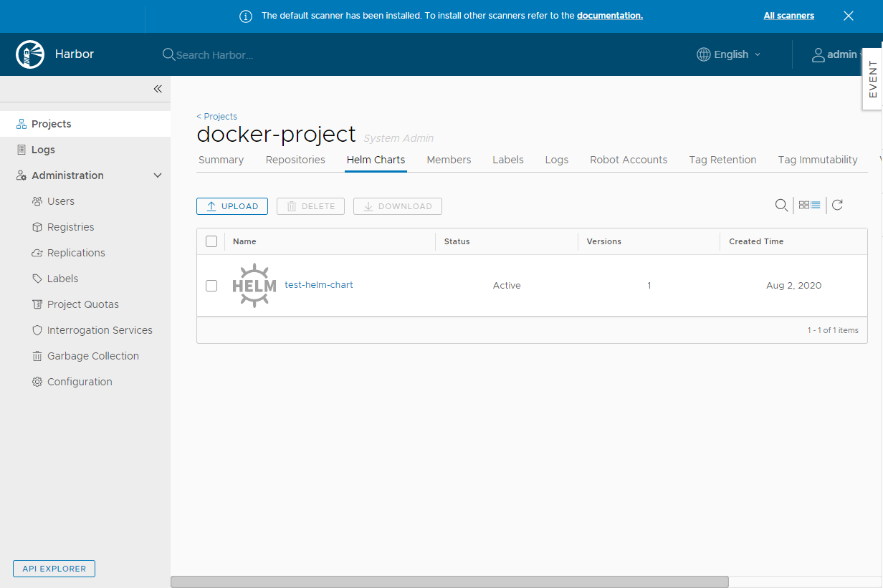Check the test-helm-chart row checkbox
Screen dimensions: 883x588
(211, 286)
